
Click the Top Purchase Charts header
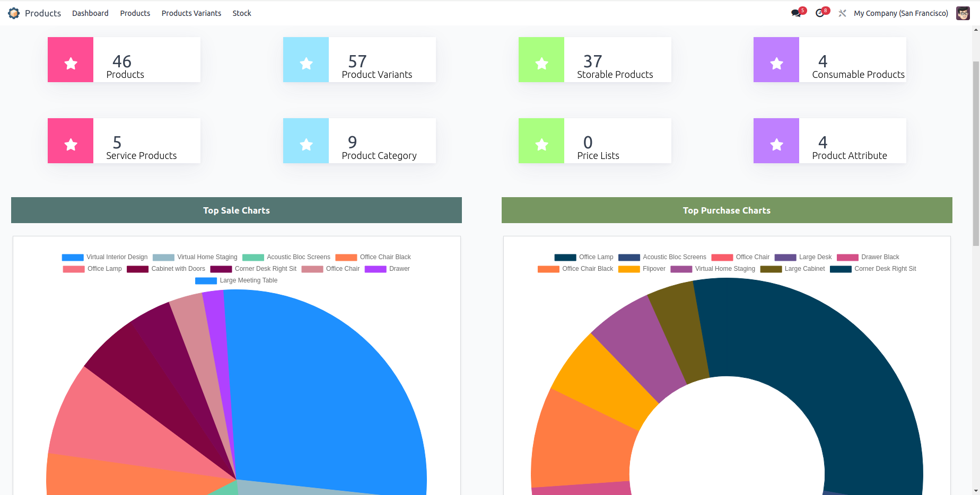point(727,210)
